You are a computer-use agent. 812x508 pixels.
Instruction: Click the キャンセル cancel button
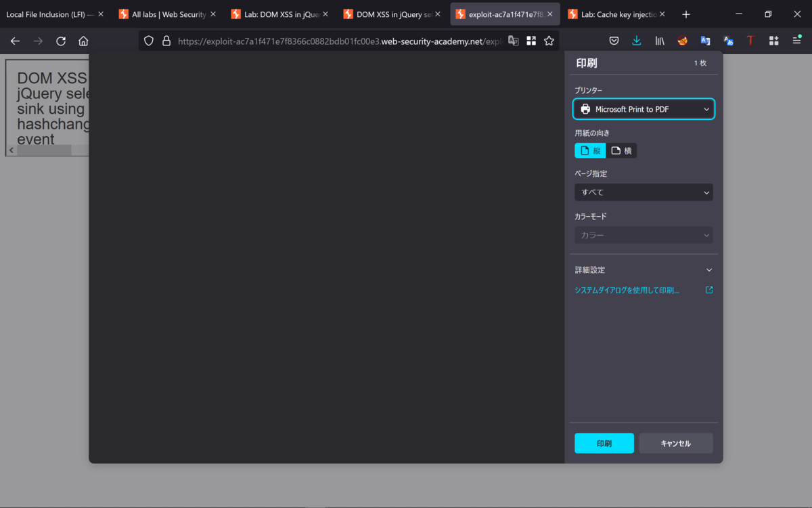click(676, 444)
